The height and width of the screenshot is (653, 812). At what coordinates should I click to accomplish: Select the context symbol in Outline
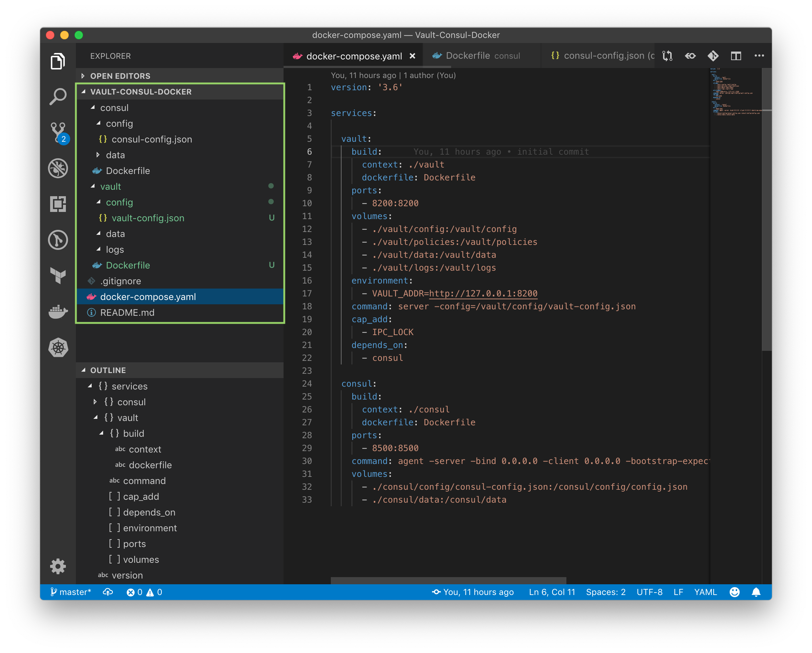click(180, 449)
